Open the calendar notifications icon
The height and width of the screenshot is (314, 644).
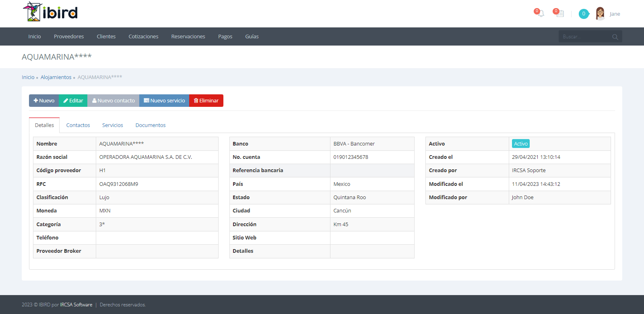pyautogui.click(x=560, y=14)
